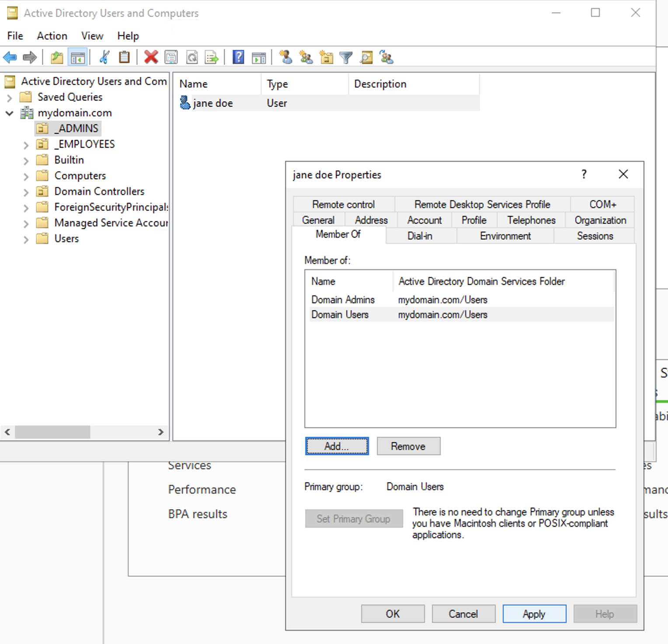Open the Action menu
Screen dimensions: 668x644
pyautogui.click(x=52, y=36)
